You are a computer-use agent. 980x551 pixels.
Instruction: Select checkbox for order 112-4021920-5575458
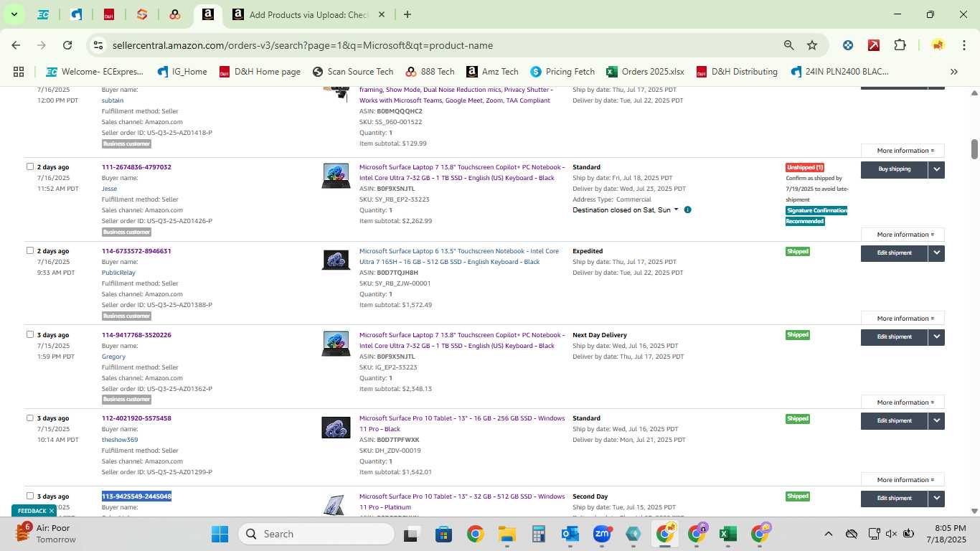pos(30,418)
